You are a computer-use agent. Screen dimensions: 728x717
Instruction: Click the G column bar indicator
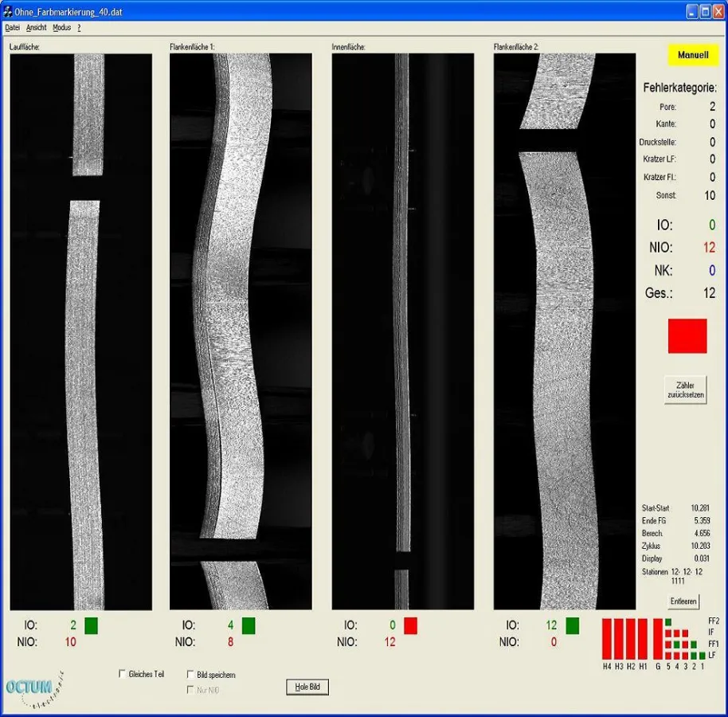(x=657, y=638)
